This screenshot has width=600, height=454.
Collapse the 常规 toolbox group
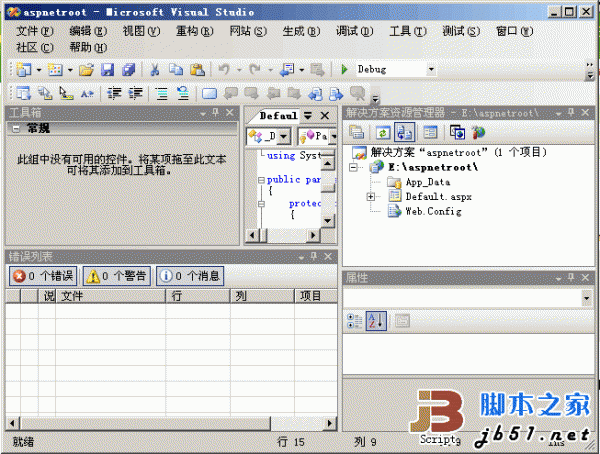(x=16, y=129)
